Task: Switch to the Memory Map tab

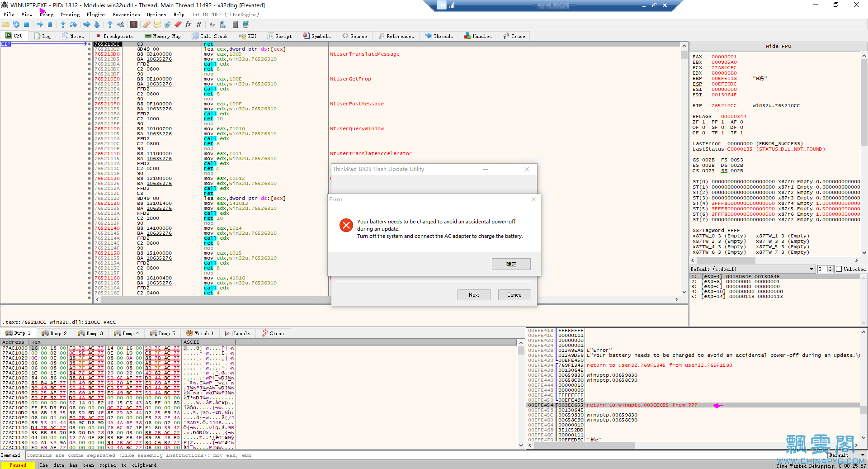Action: click(163, 36)
